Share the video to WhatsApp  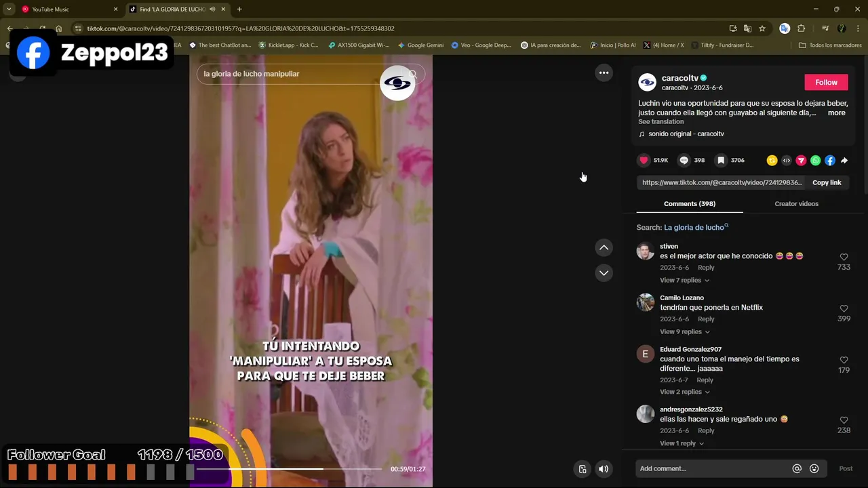pos(815,161)
